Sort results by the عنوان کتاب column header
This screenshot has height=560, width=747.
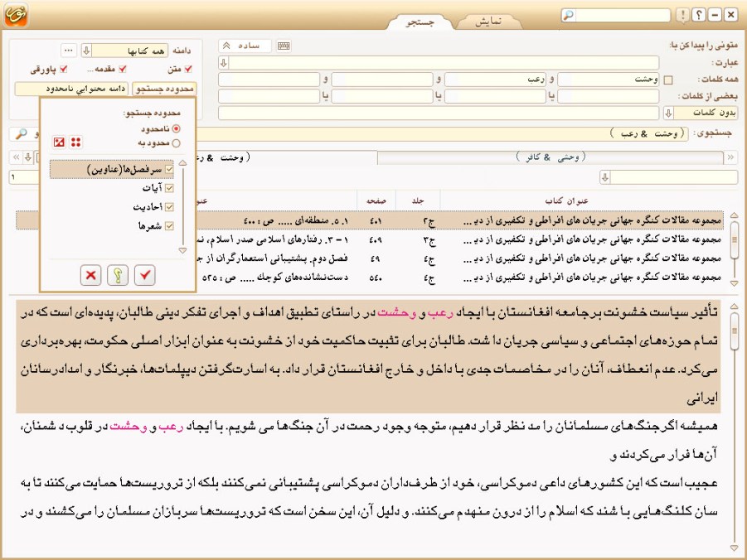pyautogui.click(x=567, y=200)
